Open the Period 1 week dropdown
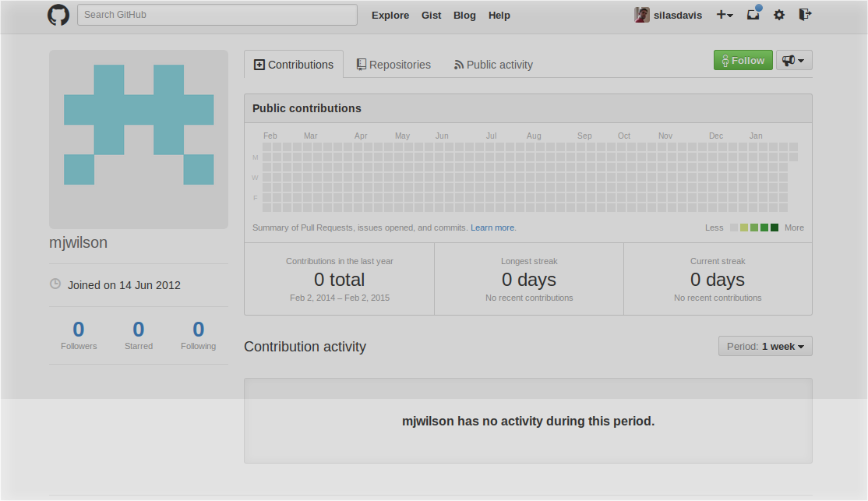 tap(765, 346)
